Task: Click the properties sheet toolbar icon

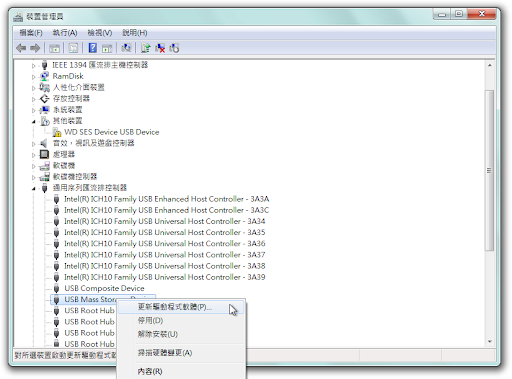Action: pyautogui.click(x=73, y=48)
